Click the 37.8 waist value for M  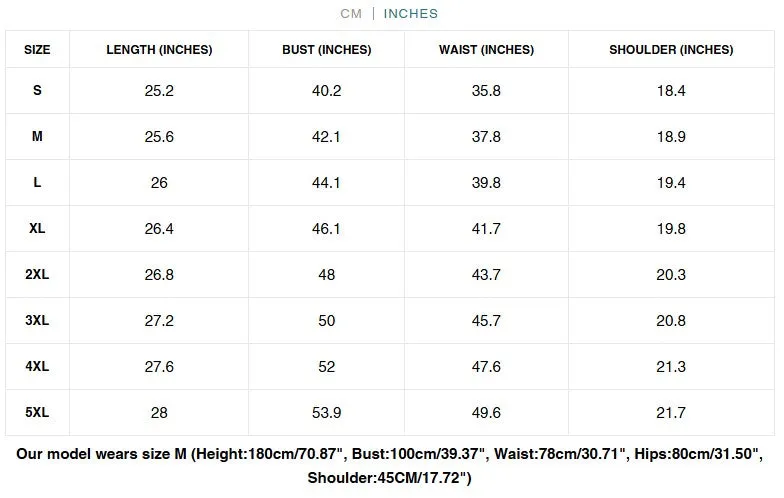click(486, 136)
